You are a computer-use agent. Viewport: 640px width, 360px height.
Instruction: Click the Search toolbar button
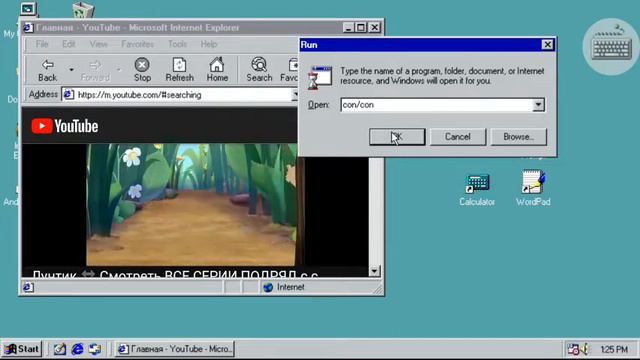click(259, 70)
